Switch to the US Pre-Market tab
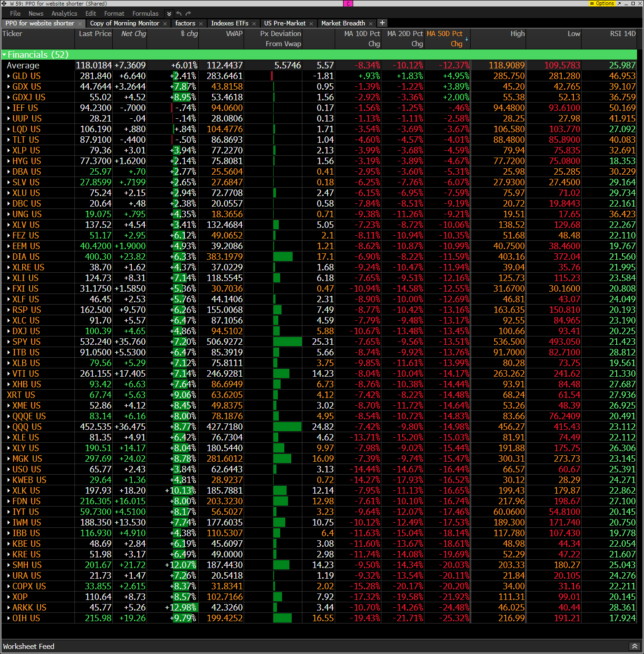 tap(285, 23)
